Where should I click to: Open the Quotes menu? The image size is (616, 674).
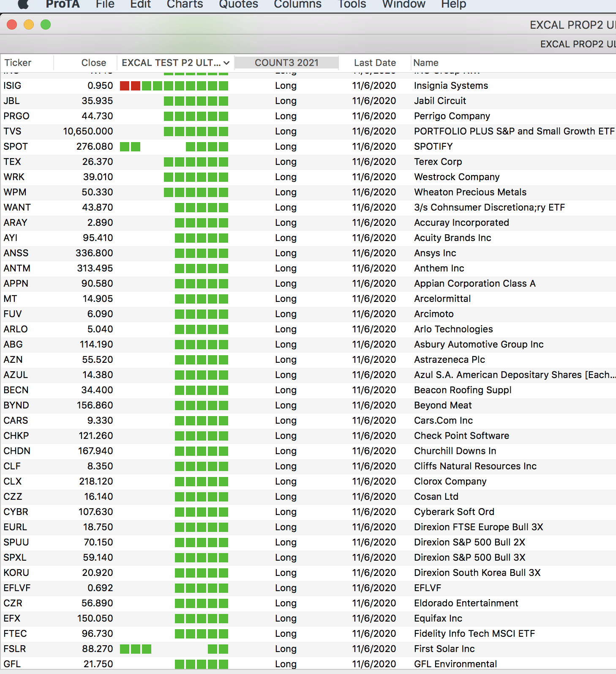(238, 5)
